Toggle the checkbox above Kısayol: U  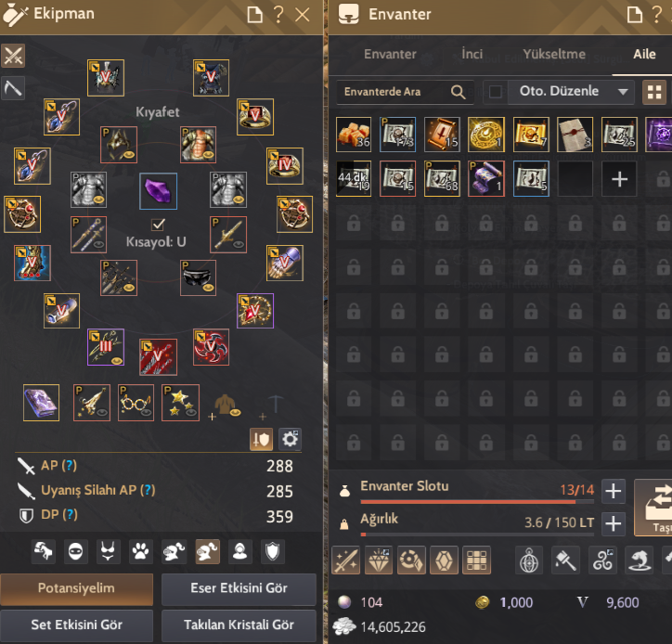(x=158, y=224)
